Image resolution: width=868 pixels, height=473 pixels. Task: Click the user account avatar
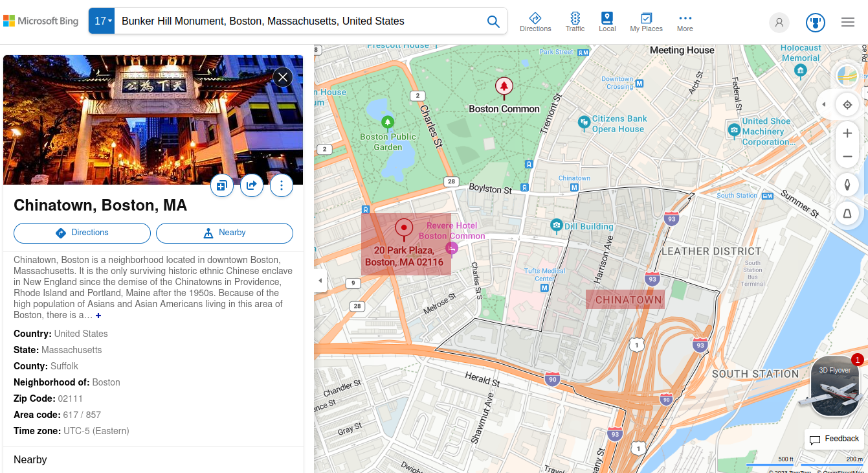click(779, 23)
